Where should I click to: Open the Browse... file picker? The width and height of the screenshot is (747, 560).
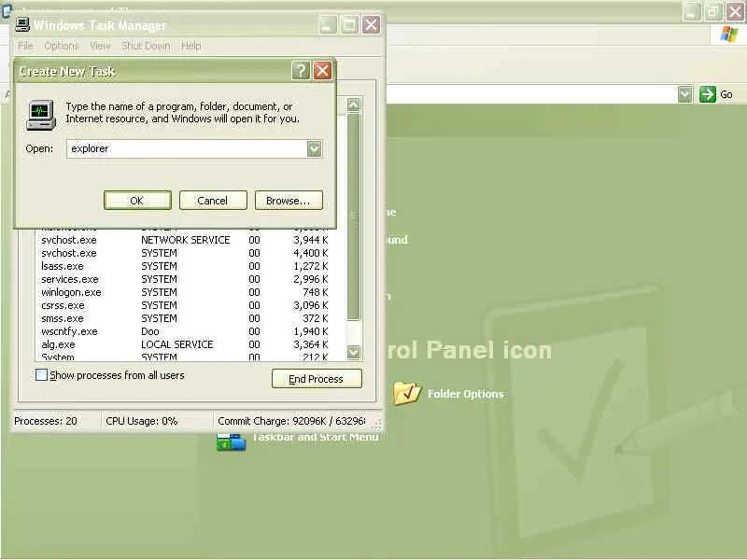(x=289, y=201)
